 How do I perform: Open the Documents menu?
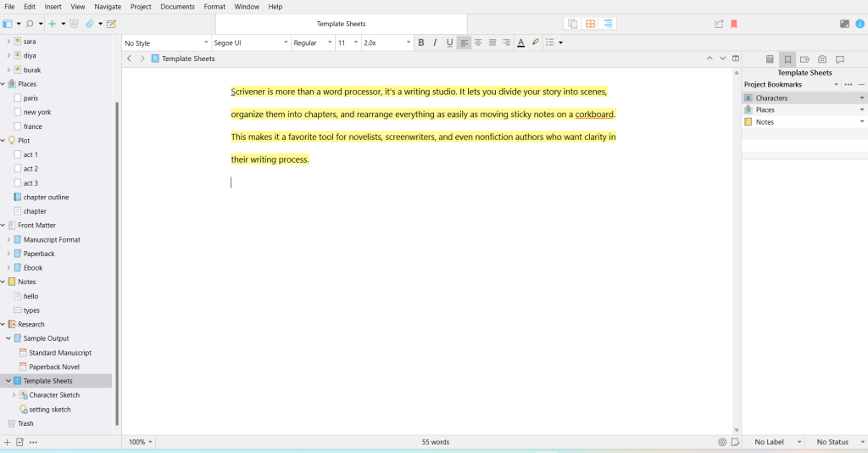click(x=177, y=7)
